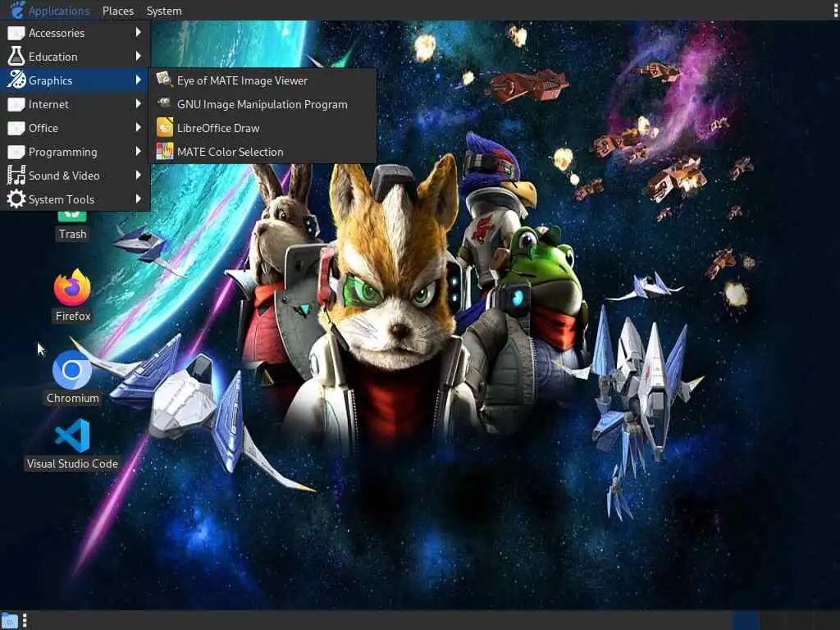The width and height of the screenshot is (840, 630).
Task: Click the Office category icon
Action: click(x=16, y=127)
